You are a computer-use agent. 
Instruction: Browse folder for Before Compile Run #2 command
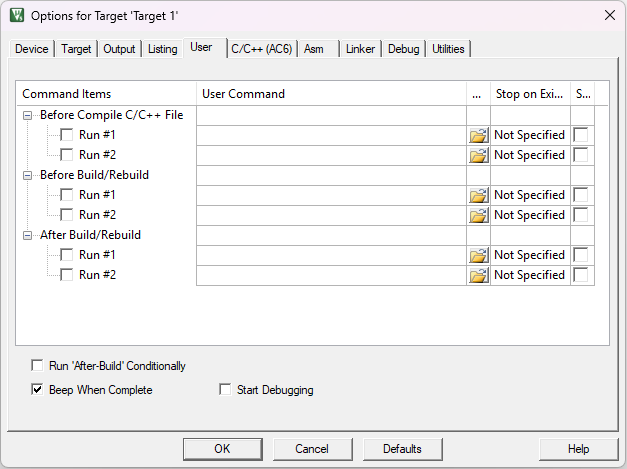pyautogui.click(x=478, y=155)
